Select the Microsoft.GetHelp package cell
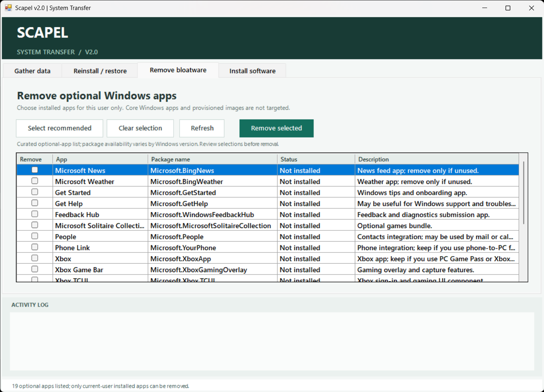Image resolution: width=544 pixels, height=392 pixels. [213, 204]
